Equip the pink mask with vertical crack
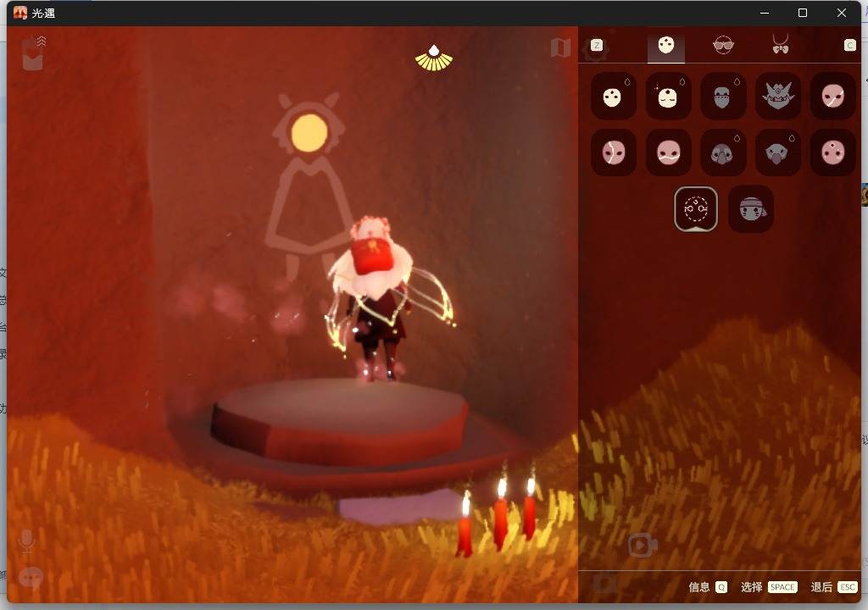The image size is (868, 610). tap(614, 152)
